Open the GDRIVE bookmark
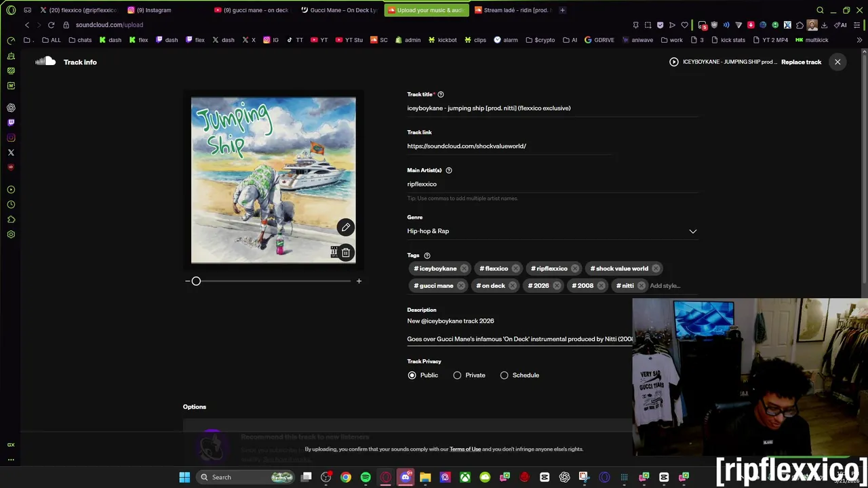This screenshot has width=868, height=488. 599,40
